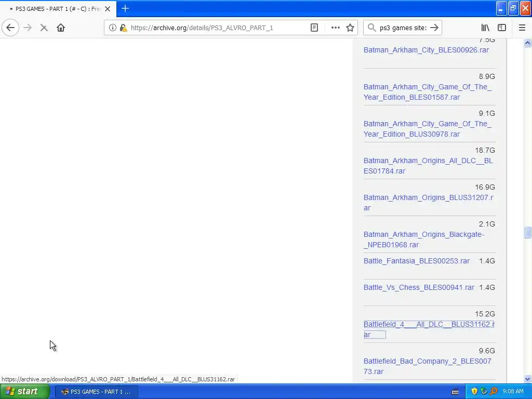Click the security shield tray icon
This screenshot has height=399, width=532.
[474, 392]
